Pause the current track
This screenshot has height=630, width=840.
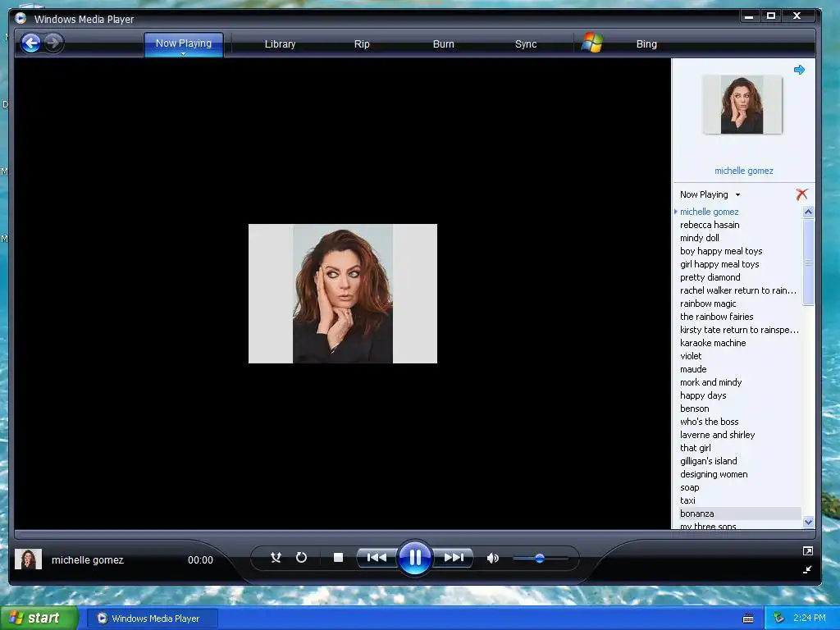[415, 558]
